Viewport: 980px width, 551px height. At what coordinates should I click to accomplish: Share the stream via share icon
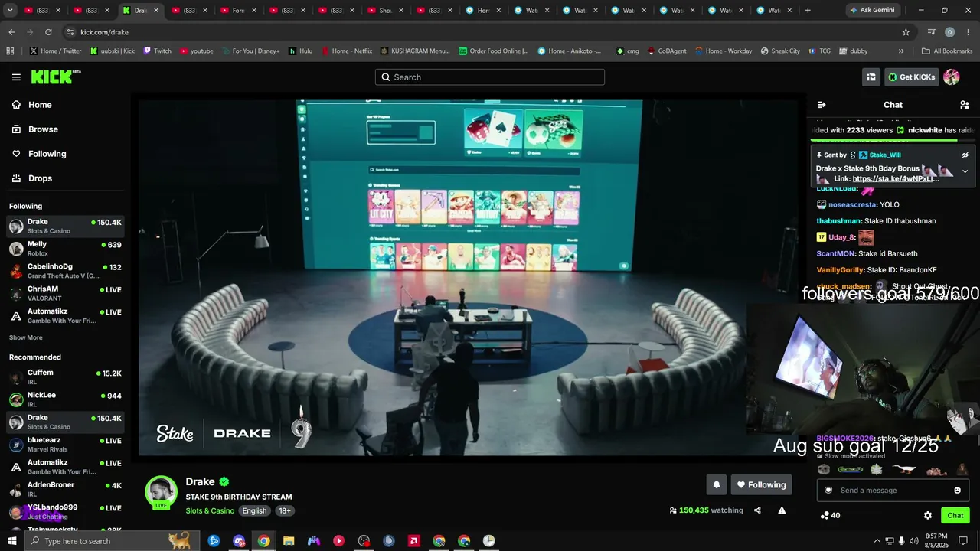(757, 510)
